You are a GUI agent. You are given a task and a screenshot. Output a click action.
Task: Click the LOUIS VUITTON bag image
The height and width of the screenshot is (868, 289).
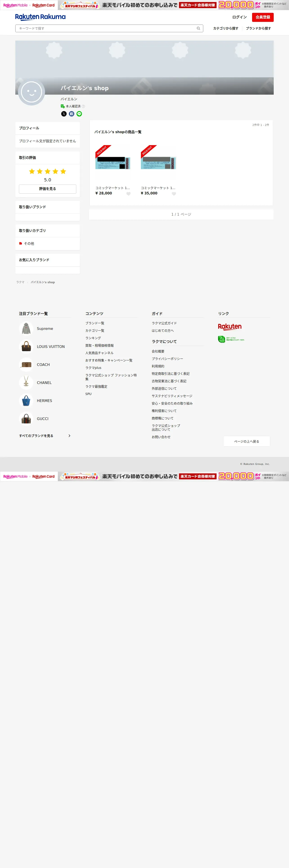[x=26, y=346]
